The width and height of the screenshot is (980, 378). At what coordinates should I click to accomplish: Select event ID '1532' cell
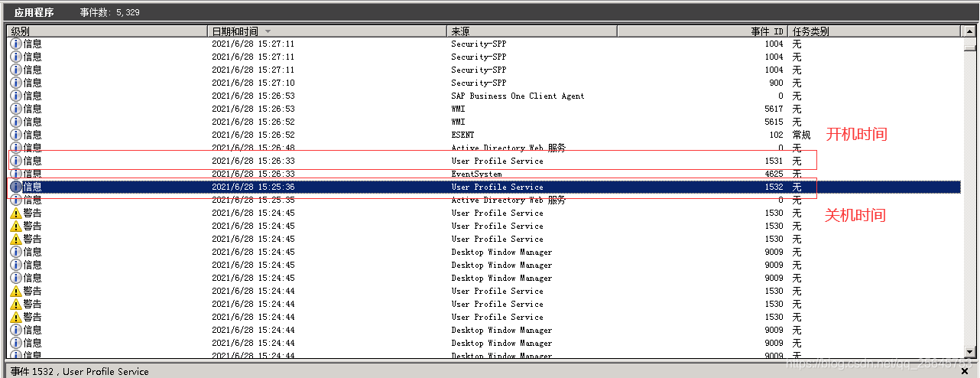[x=774, y=187]
